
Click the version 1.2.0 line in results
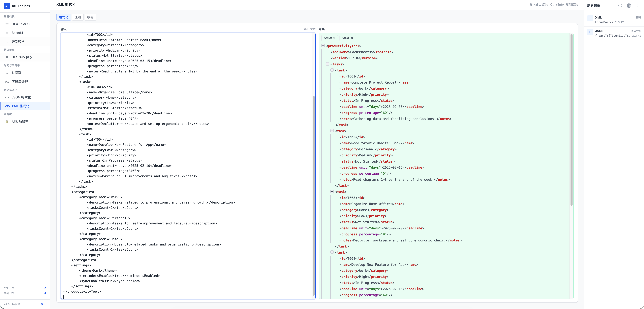click(354, 58)
